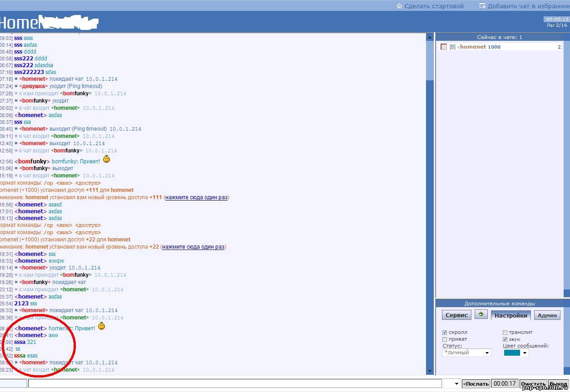Click homenet nickname in the asw message
Viewport: 570px width, 392px height.
point(30,335)
